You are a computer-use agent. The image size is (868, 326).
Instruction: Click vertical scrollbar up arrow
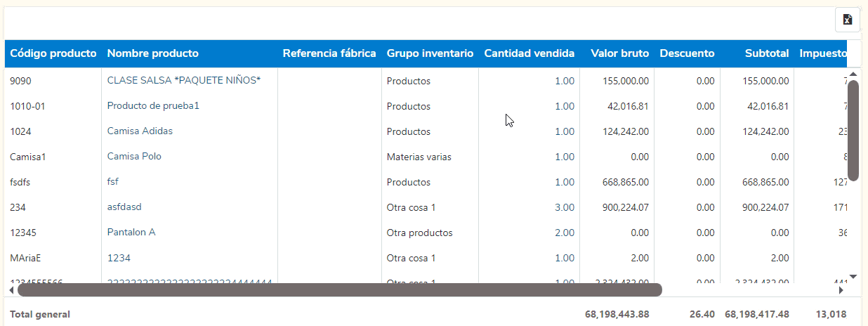click(x=853, y=74)
